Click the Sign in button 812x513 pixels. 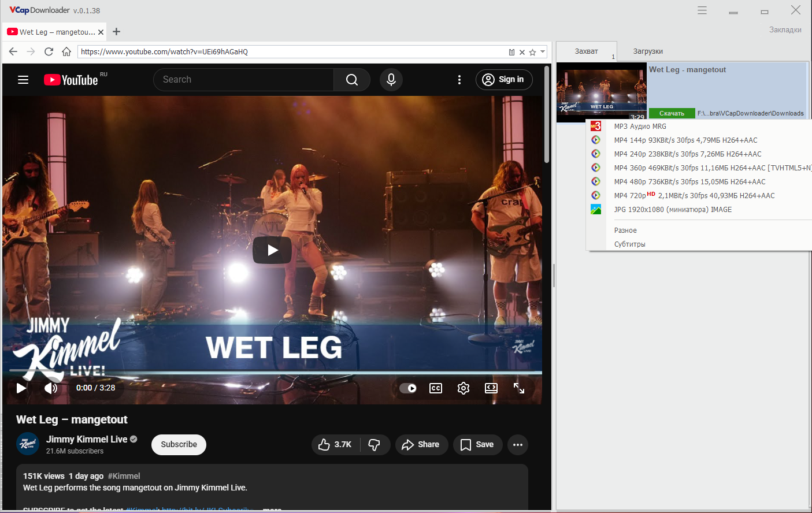click(x=504, y=80)
